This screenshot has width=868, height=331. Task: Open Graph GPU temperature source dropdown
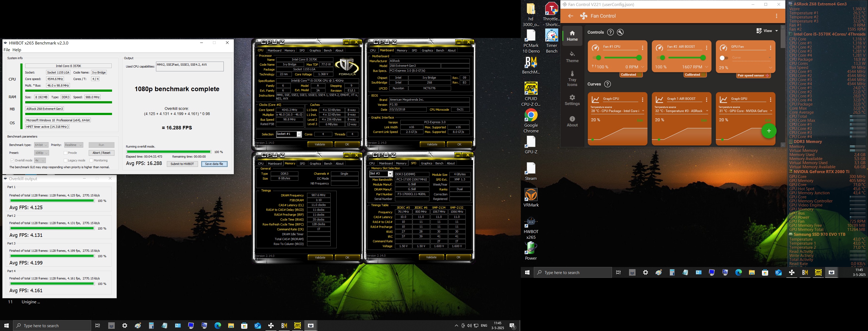[745, 111]
